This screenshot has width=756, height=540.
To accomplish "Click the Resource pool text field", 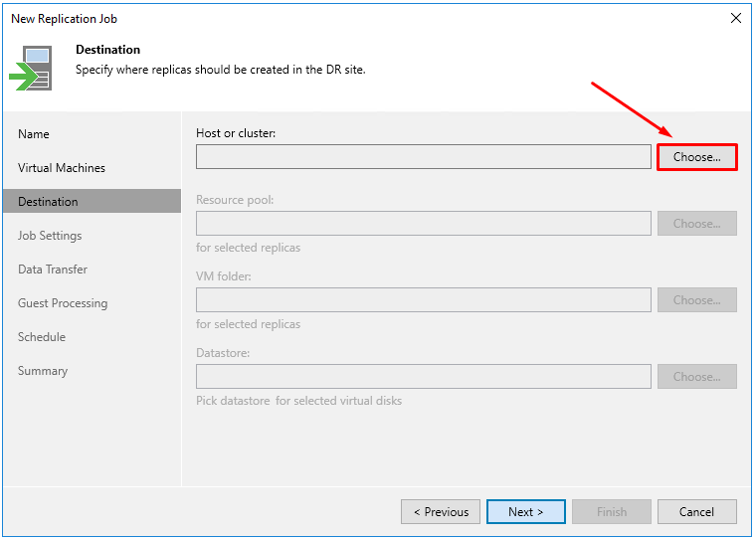I will [x=424, y=223].
